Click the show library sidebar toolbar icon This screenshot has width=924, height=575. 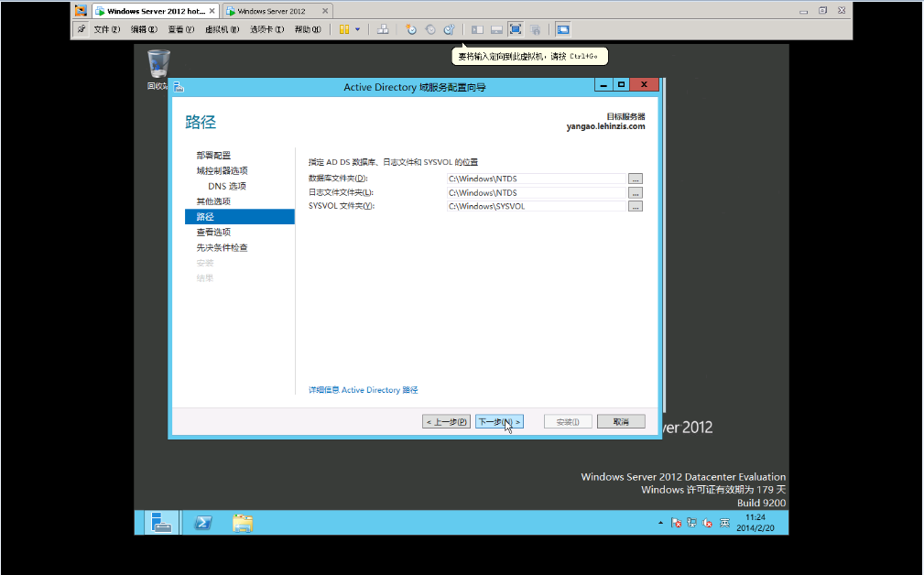coord(478,29)
